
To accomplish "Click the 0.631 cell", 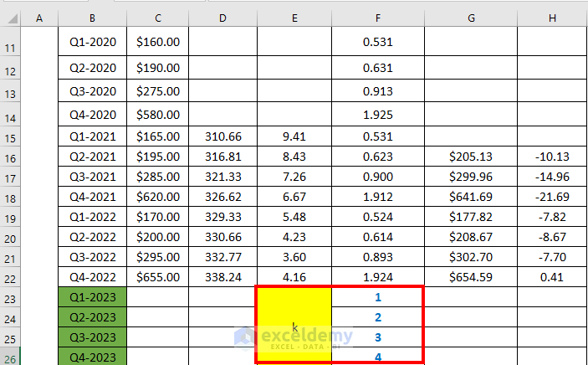I will pyautogui.click(x=378, y=68).
